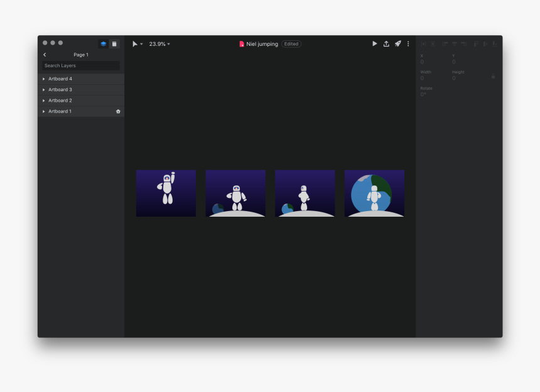Select the third artboard with side-facing astronaut
Viewport: 540px width, 392px height.
[x=305, y=193]
